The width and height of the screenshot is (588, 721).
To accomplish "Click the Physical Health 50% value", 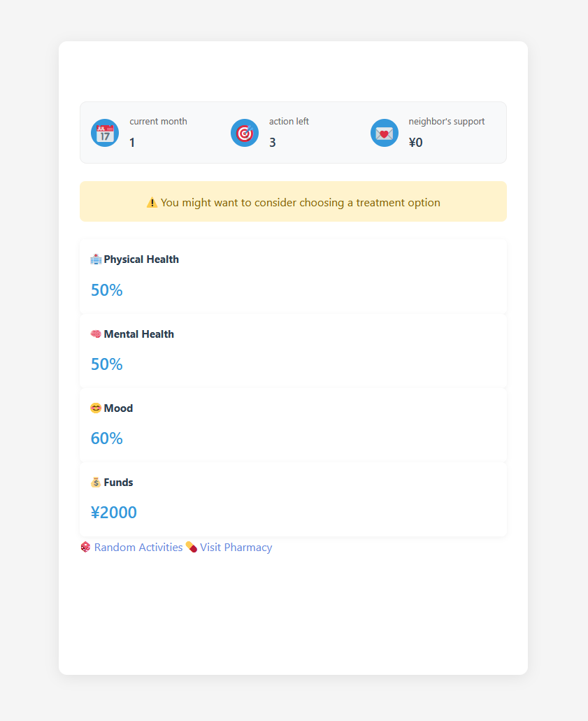I will click(x=107, y=290).
